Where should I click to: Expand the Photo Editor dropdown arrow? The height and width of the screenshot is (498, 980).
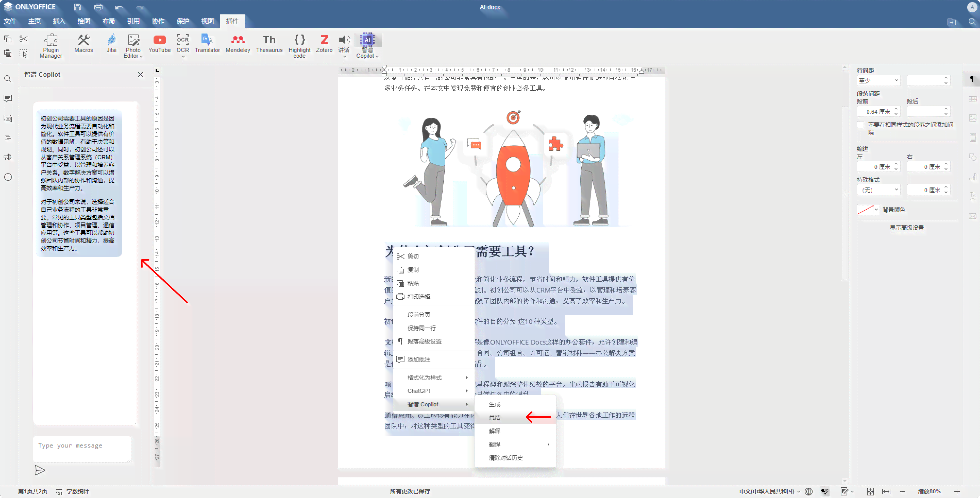coord(141,56)
